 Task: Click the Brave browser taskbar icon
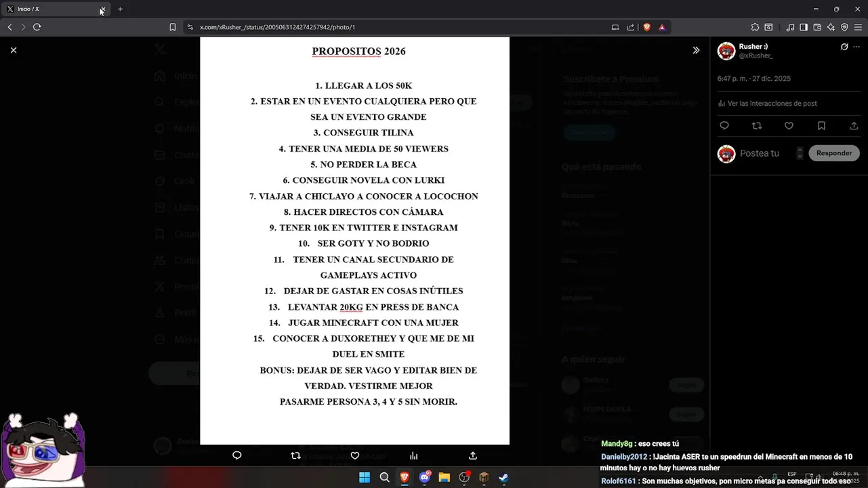pyautogui.click(x=405, y=477)
